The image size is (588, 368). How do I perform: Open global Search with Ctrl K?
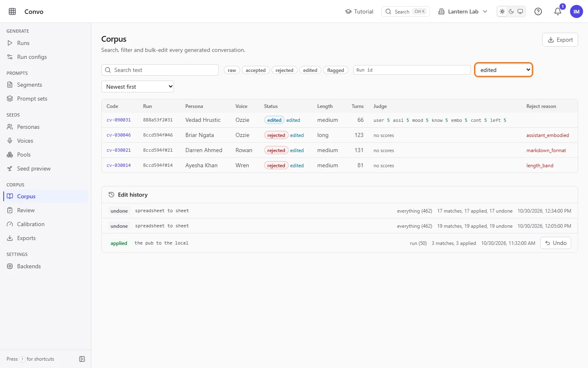[x=405, y=11]
